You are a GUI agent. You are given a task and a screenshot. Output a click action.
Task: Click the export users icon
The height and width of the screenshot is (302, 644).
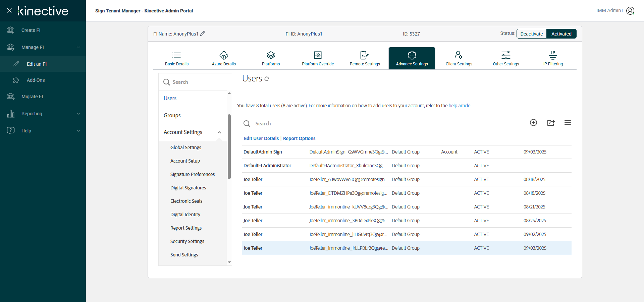point(551,123)
